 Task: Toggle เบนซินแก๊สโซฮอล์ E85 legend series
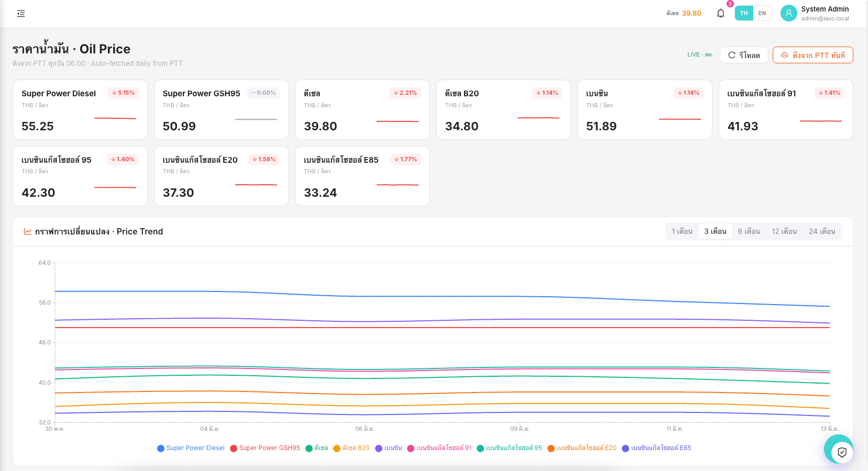(x=656, y=448)
